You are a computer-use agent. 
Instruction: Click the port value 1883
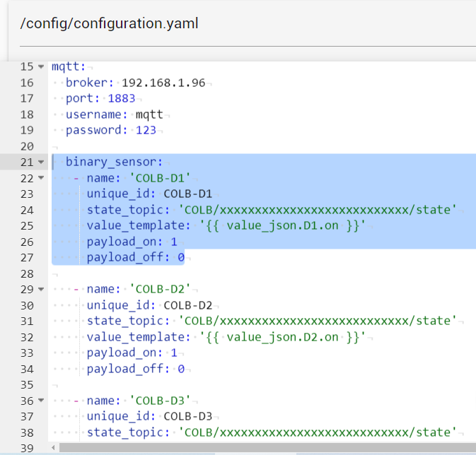[x=121, y=98]
